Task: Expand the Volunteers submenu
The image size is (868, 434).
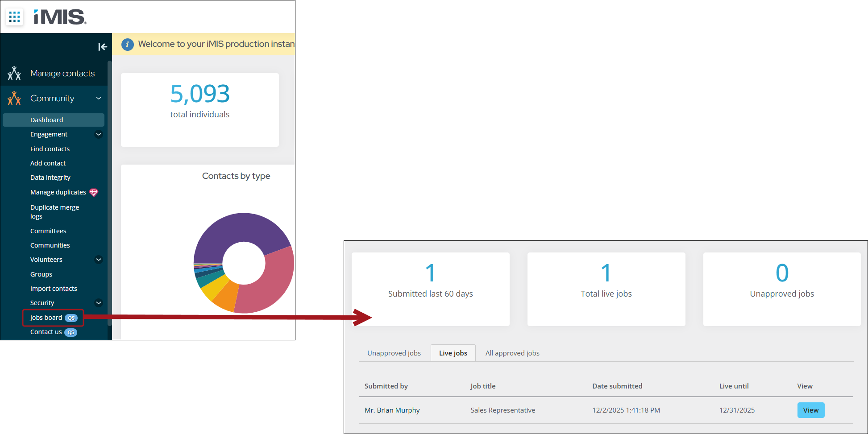Action: (x=99, y=260)
